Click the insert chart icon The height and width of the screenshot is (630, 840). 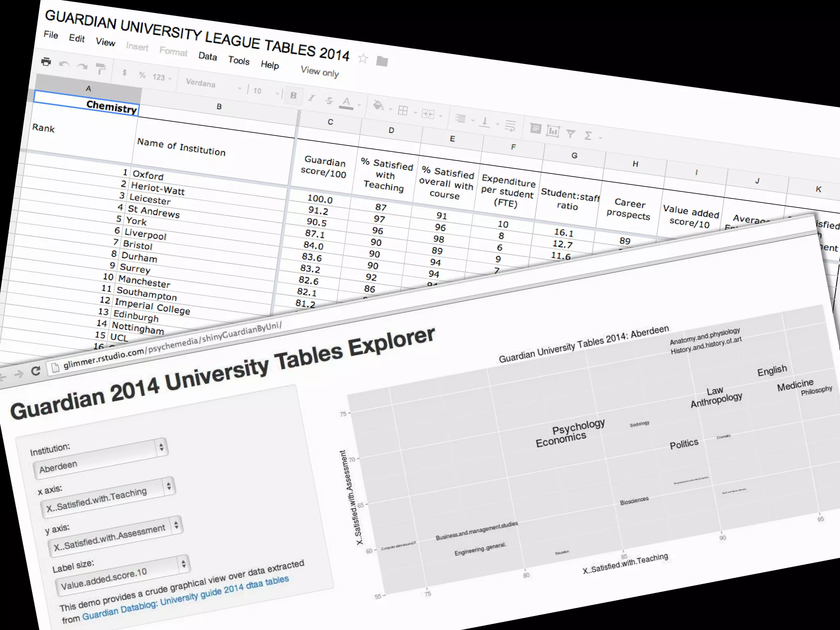coord(552,131)
